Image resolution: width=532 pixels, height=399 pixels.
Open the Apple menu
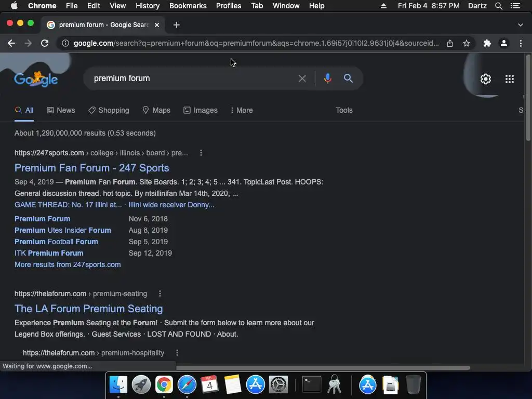pos(14,6)
